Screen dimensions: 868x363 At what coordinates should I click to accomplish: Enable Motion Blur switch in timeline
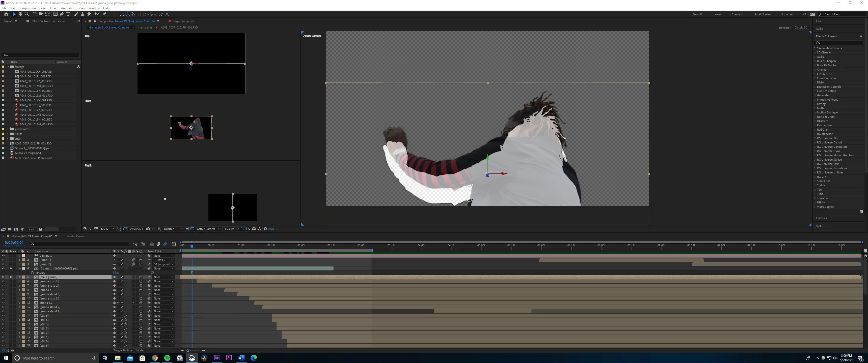click(x=165, y=244)
